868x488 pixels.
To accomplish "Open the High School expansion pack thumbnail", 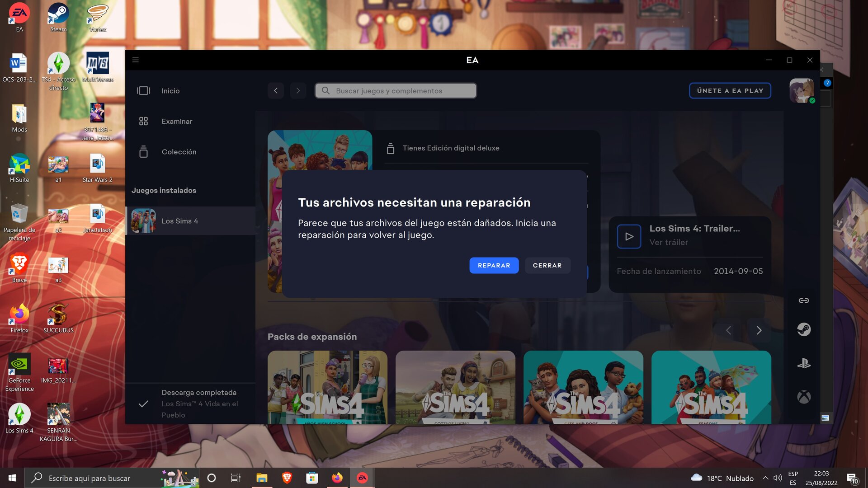I will pyautogui.click(x=327, y=387).
